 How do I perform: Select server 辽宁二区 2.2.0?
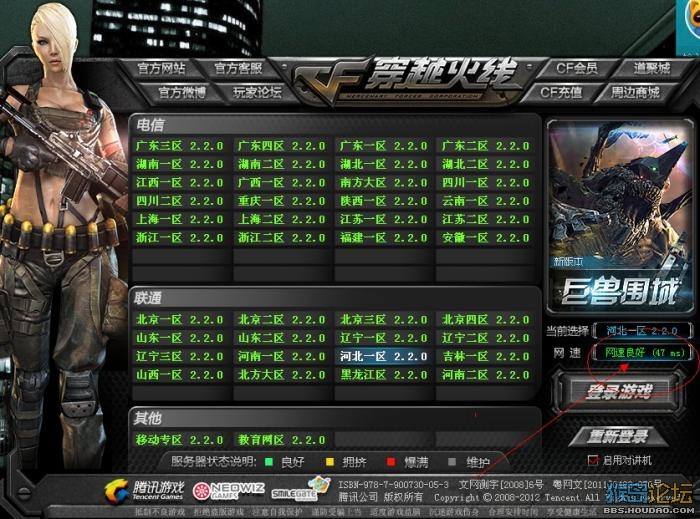tap(485, 338)
